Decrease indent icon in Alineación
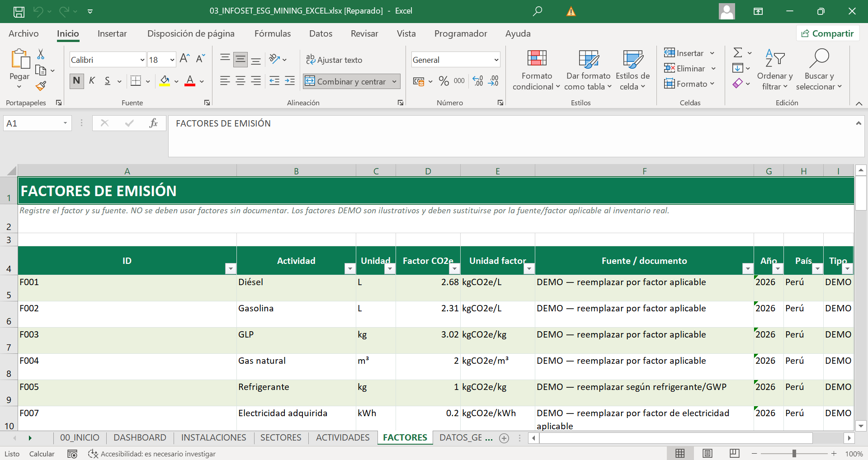868x460 pixels. point(274,81)
